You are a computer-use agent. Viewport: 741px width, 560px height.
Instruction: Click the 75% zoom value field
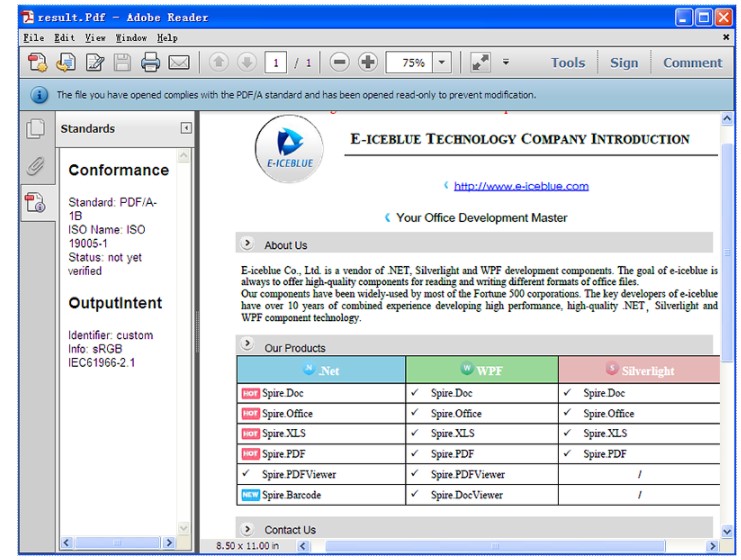pos(409,62)
